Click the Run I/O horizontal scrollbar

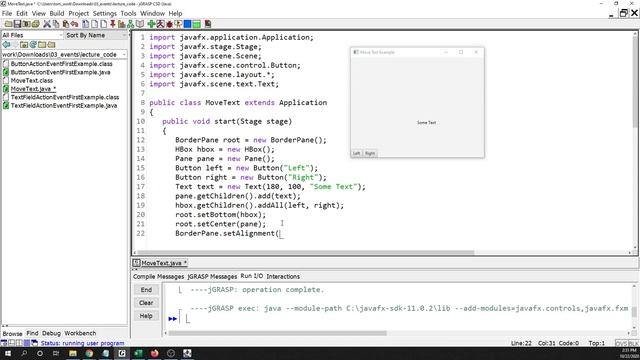pyautogui.click(x=278, y=333)
